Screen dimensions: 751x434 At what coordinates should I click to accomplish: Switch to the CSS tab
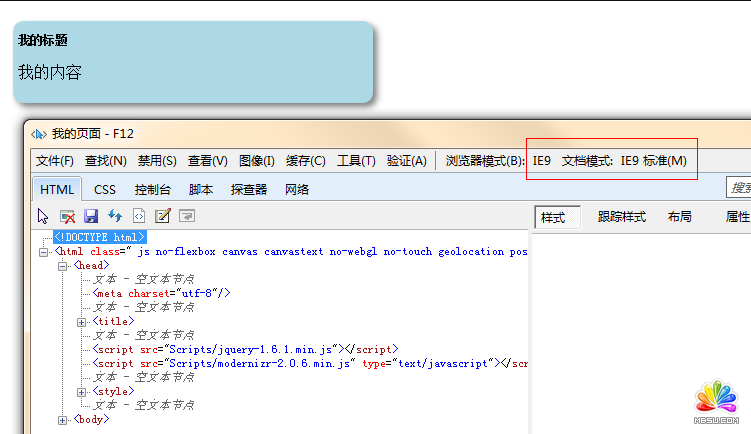[x=105, y=189]
